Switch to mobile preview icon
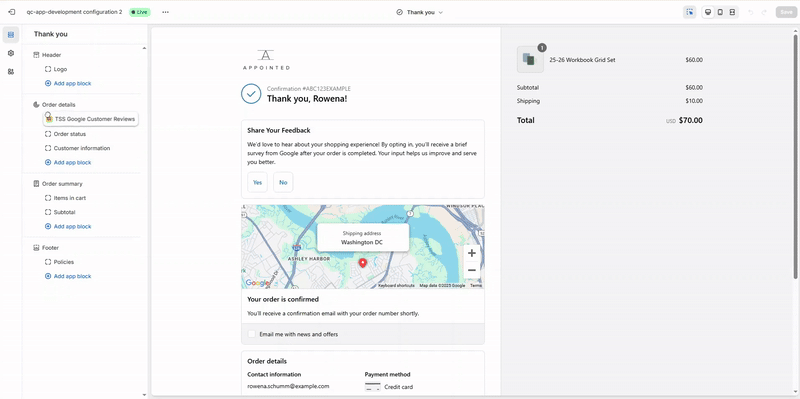The height and width of the screenshot is (399, 800). [x=720, y=12]
